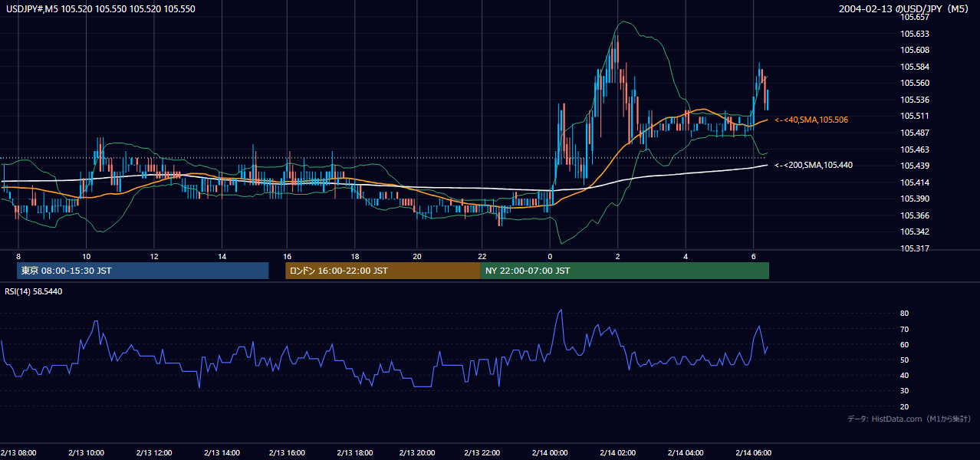980x460 pixels.
Task: Click RSI scale value 80
Action: (x=905, y=314)
